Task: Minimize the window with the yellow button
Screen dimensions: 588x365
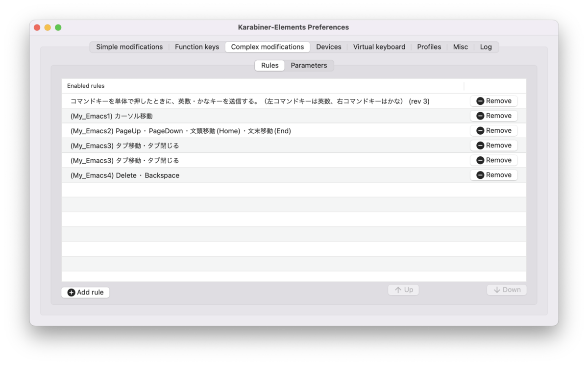Action: [x=48, y=27]
